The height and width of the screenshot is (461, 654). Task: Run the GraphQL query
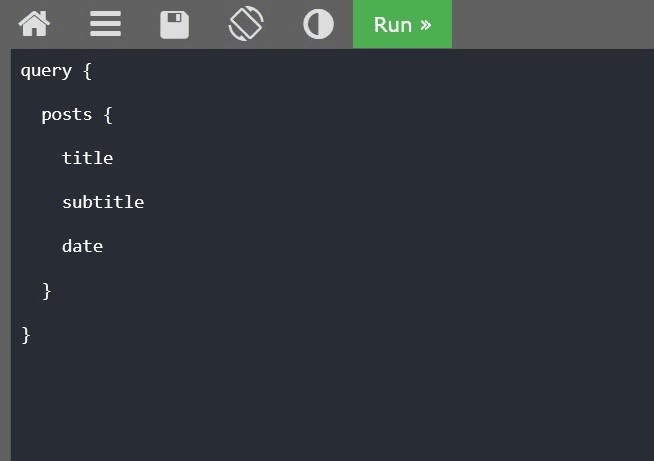(x=402, y=24)
